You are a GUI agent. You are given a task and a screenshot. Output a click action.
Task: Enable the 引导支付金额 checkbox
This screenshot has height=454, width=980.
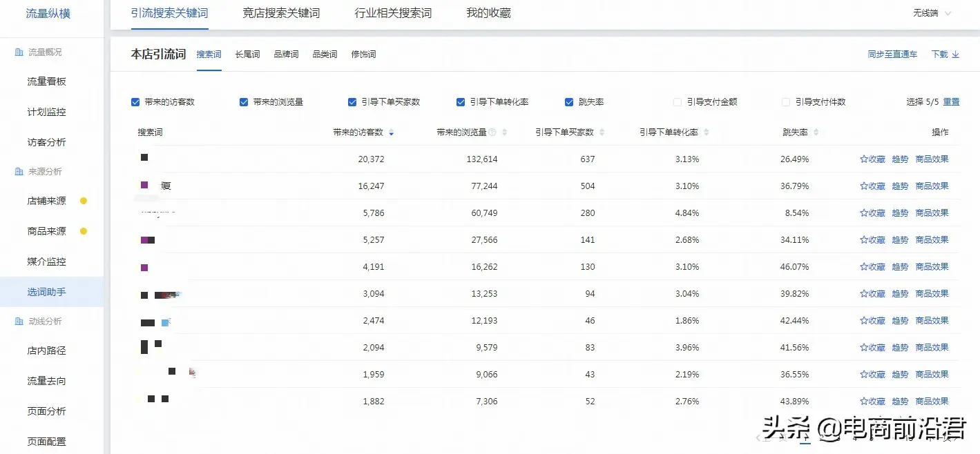[678, 102]
